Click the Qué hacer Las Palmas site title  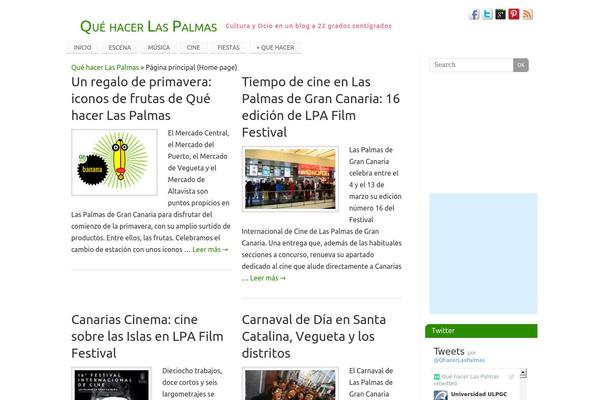click(148, 26)
